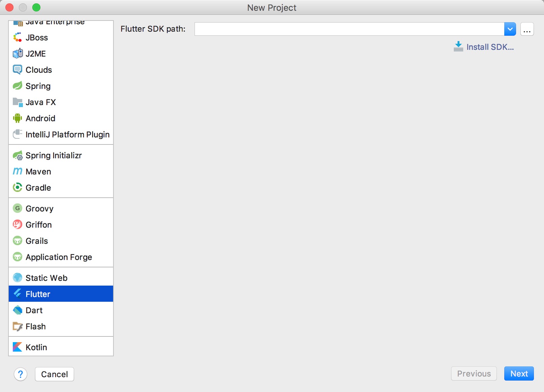
Task: Click the Spring Initializr icon
Action: [x=18, y=155]
